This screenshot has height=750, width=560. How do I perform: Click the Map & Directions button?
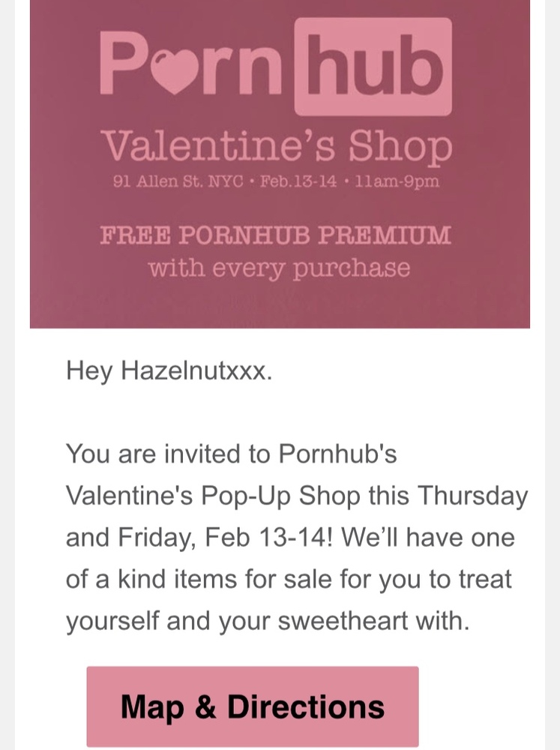coord(252,706)
